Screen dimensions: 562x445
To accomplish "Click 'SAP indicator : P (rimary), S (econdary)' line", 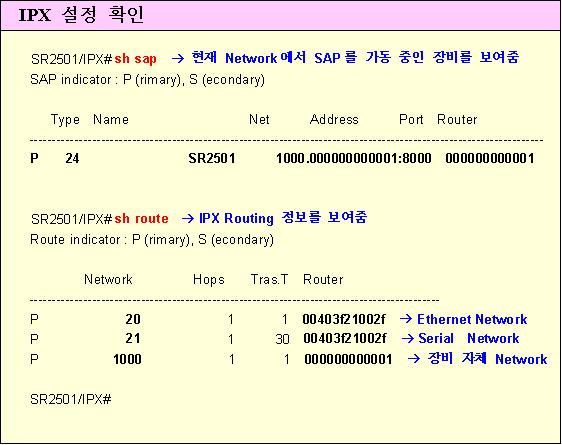I will point(147,80).
